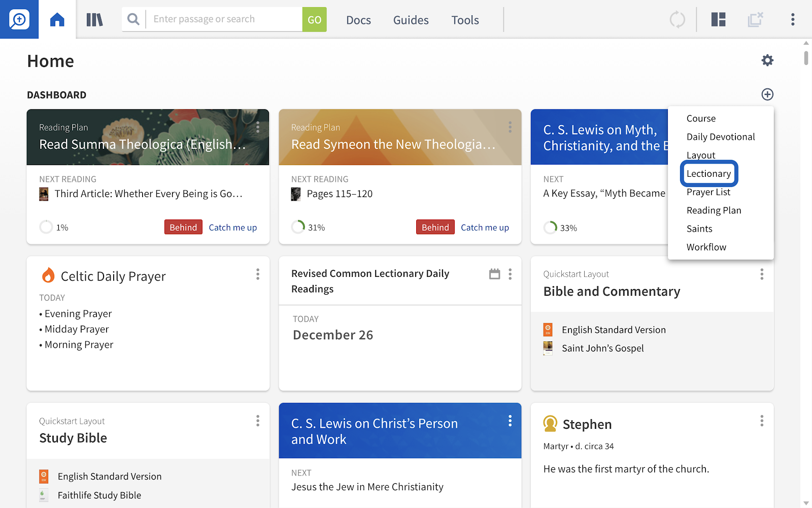Open the Docs menu
Image resolution: width=812 pixels, height=508 pixels.
click(x=358, y=20)
